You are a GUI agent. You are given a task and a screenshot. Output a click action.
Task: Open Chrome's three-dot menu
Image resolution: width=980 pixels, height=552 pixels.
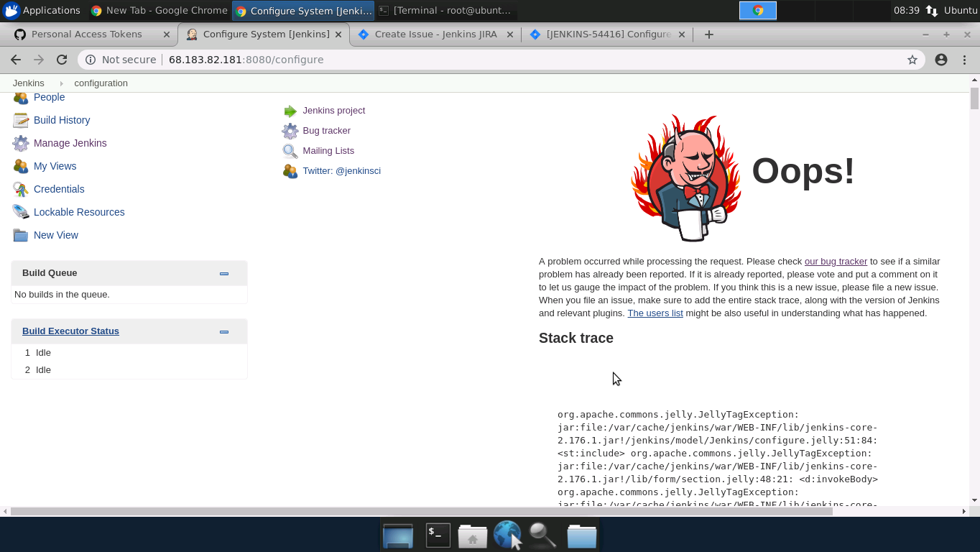coord(964,60)
